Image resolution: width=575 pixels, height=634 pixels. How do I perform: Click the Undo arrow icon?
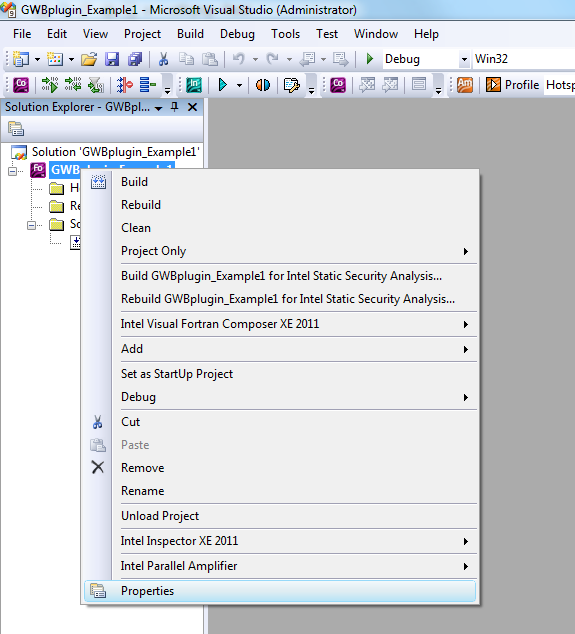(x=239, y=59)
